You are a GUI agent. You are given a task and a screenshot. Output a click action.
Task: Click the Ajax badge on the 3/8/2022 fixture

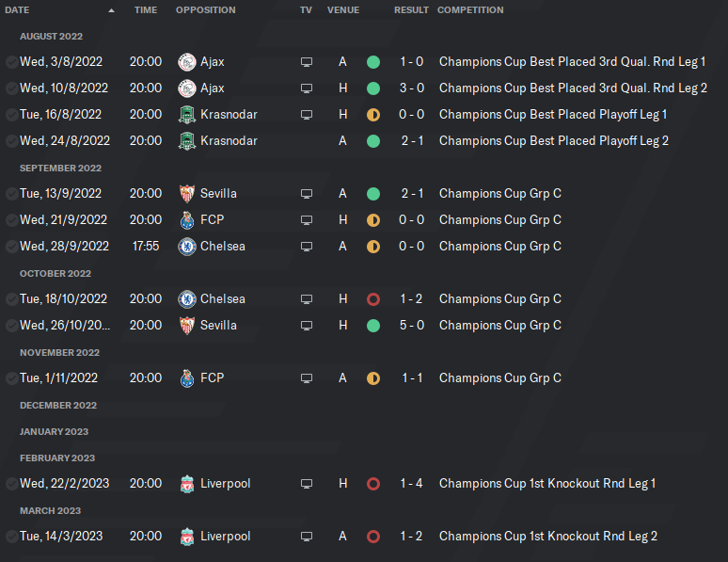[186, 62]
